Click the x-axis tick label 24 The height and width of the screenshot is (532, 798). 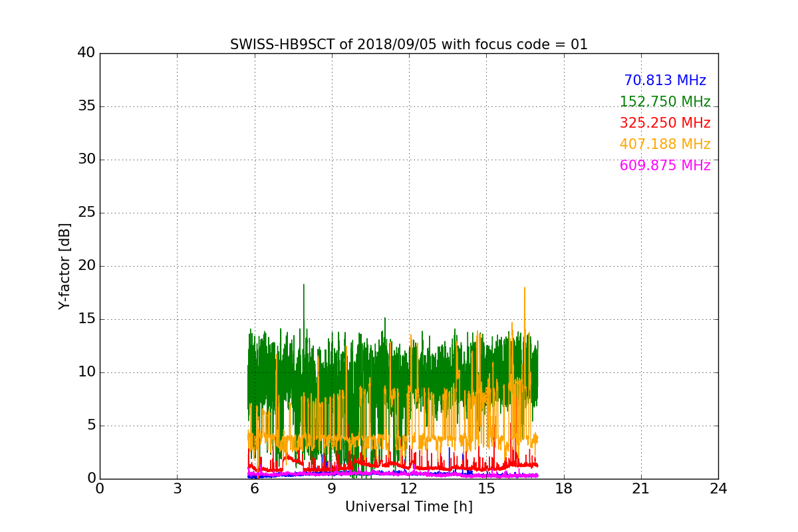click(718, 489)
